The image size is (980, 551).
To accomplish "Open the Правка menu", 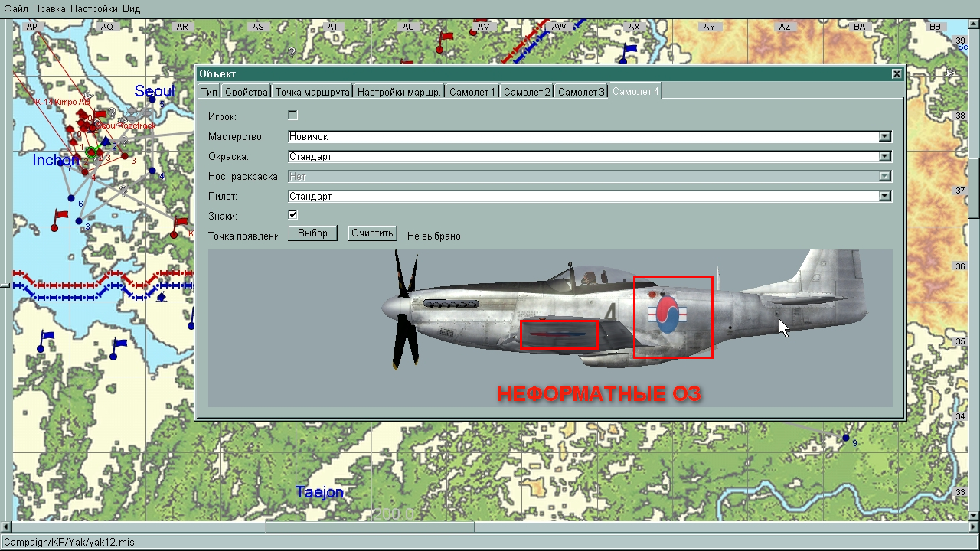I will 49,8.
